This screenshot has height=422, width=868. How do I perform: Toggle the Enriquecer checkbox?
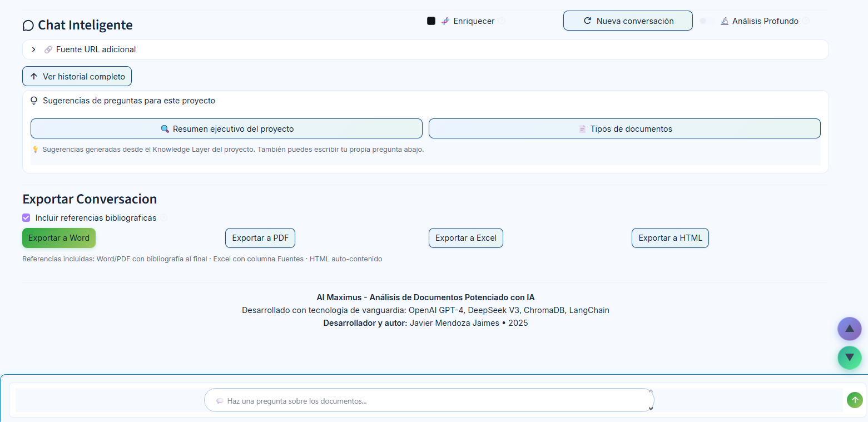pyautogui.click(x=431, y=21)
